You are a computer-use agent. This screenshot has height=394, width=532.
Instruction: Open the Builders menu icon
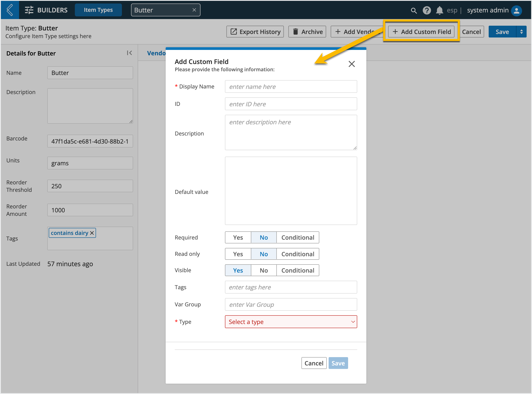tap(29, 10)
